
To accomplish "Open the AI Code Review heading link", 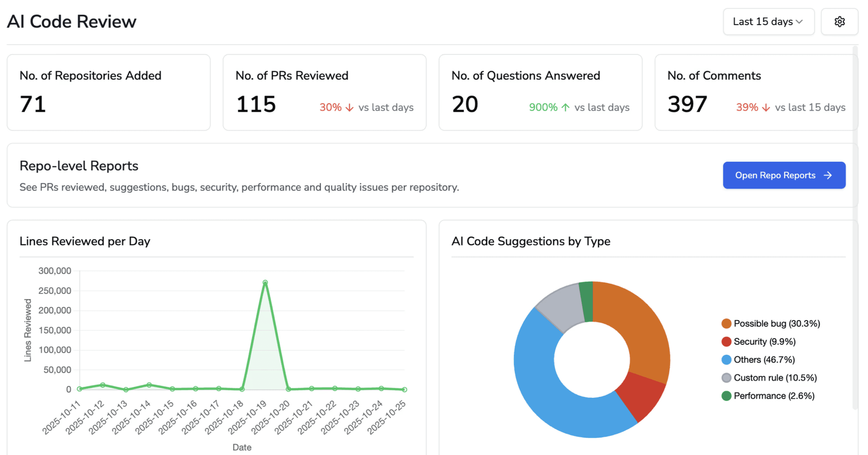I will (x=71, y=21).
